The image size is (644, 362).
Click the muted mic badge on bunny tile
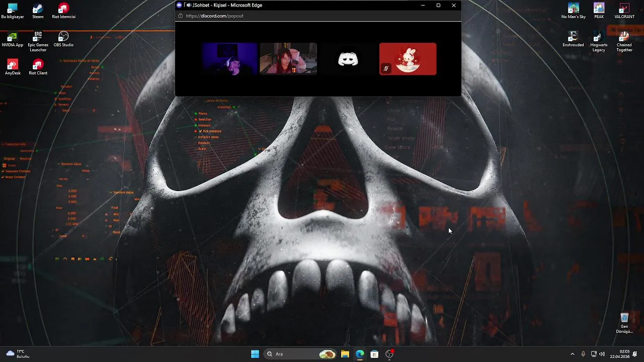tap(386, 68)
